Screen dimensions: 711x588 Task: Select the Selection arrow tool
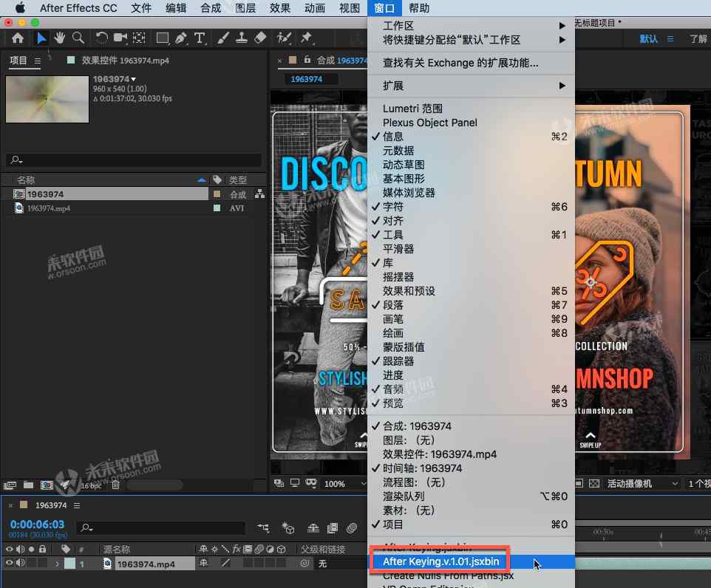41,38
